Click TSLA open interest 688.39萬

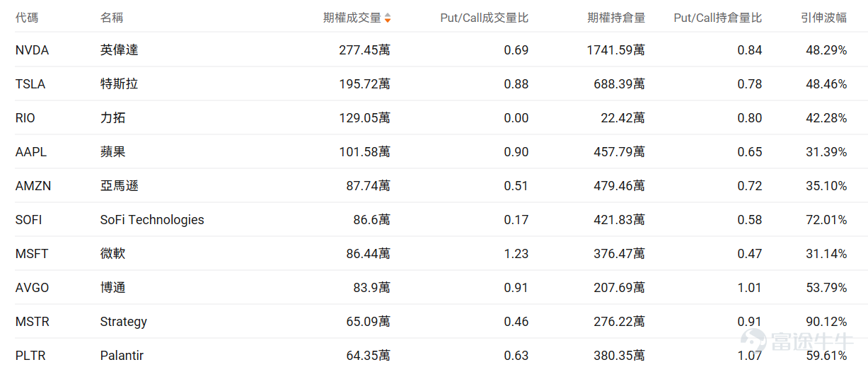(619, 84)
